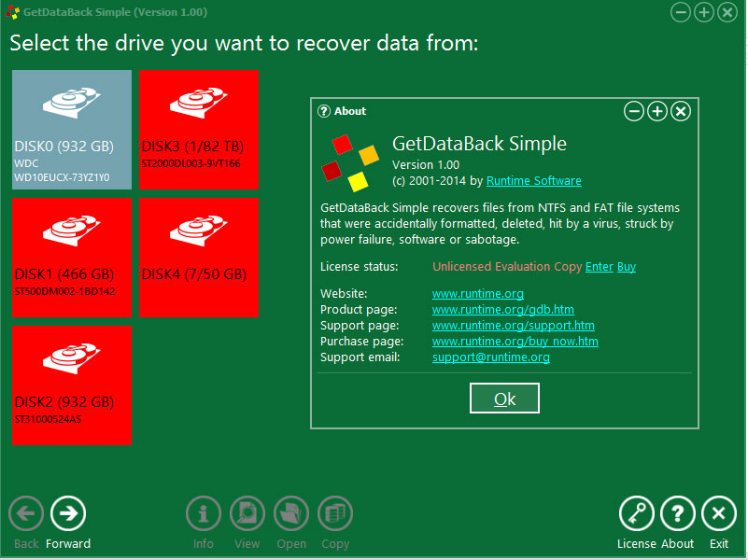Image resolution: width=748 pixels, height=560 pixels.
Task: Click the Forward navigation arrow icon
Action: 67,513
